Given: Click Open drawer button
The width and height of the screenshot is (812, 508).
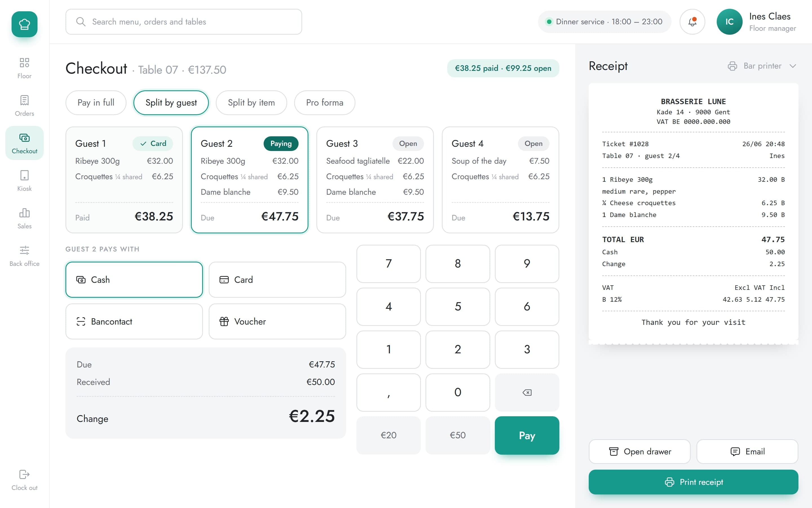Looking at the screenshot, I should [x=639, y=452].
